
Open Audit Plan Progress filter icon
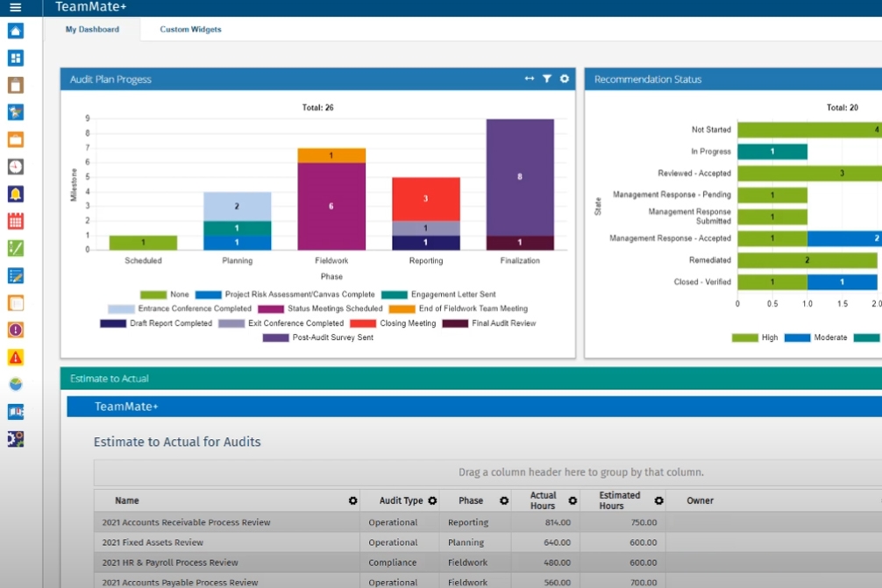click(546, 79)
